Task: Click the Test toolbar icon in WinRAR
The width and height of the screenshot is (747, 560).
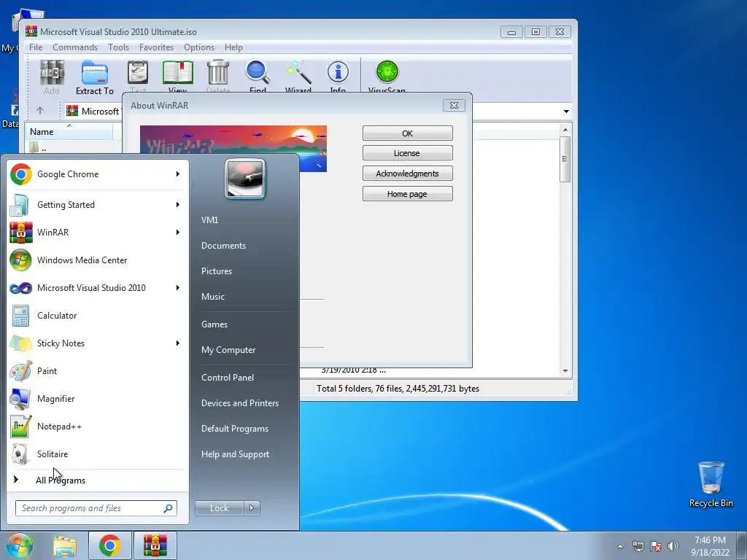Action: click(x=138, y=76)
